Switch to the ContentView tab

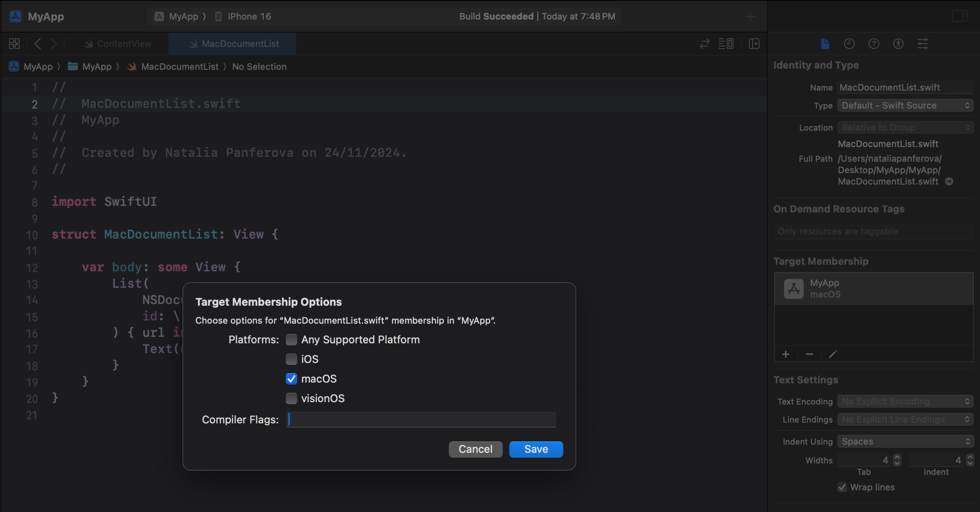pos(118,44)
